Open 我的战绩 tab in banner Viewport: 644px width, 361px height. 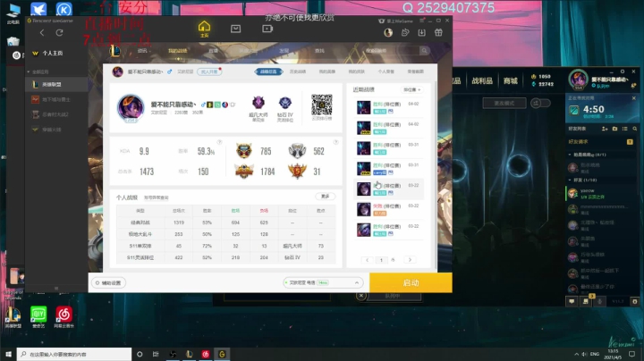coord(177,51)
